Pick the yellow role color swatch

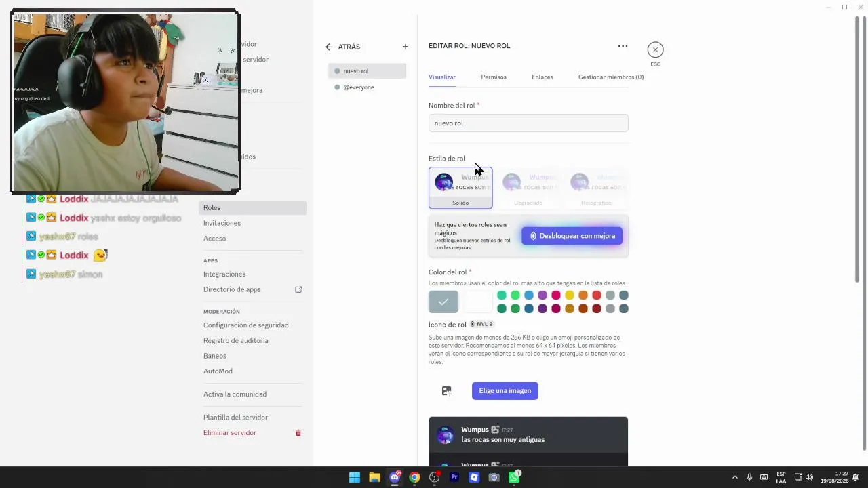tap(570, 295)
